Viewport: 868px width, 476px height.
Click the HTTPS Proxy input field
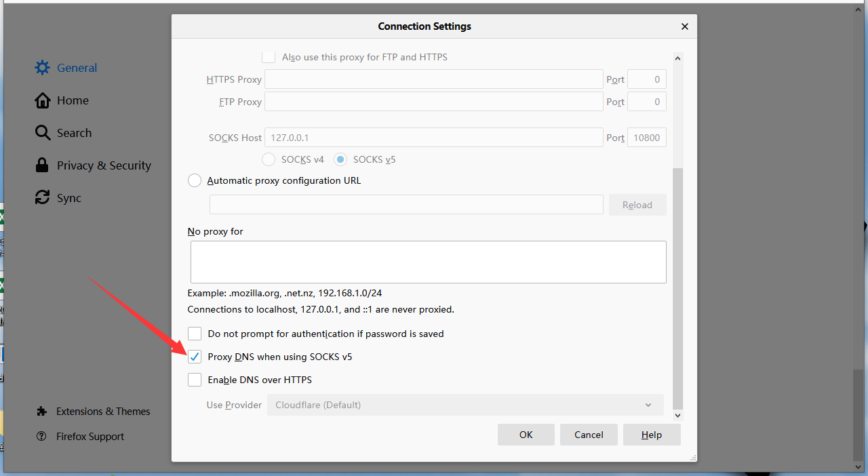point(433,79)
